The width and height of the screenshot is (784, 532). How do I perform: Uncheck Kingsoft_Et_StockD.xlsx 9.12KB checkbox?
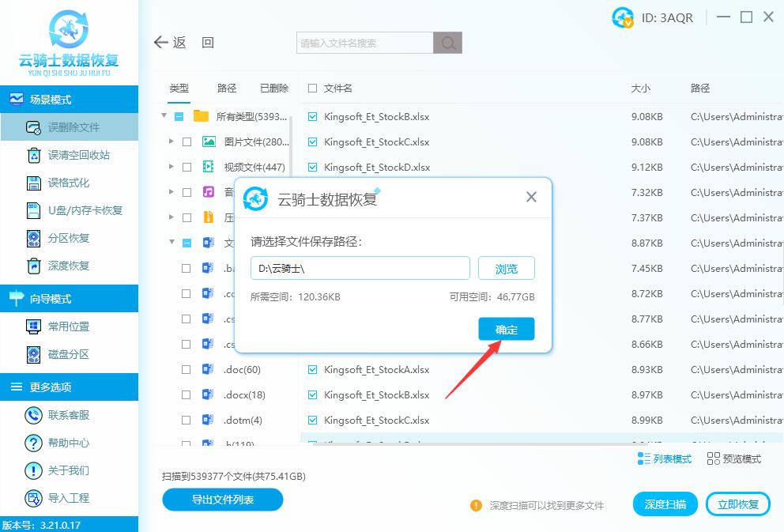point(312,167)
